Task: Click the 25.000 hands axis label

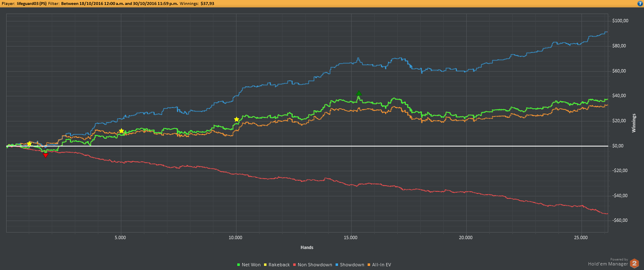Action: tap(581, 238)
